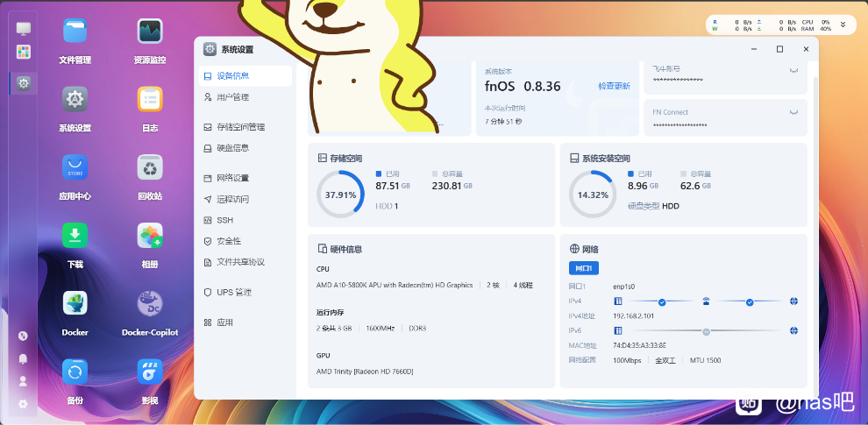868x425 pixels.
Task: Open the 日志 log desktop icon
Action: pos(150,99)
